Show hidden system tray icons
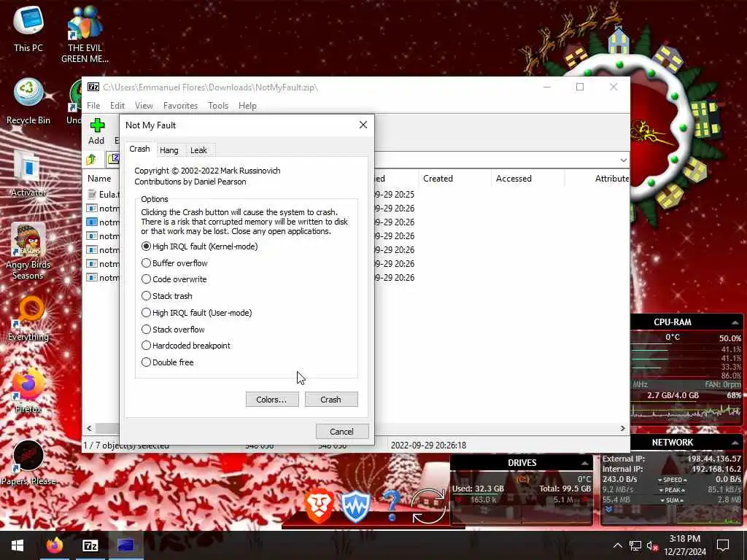Viewport: 747px width, 560px height. pos(617,545)
